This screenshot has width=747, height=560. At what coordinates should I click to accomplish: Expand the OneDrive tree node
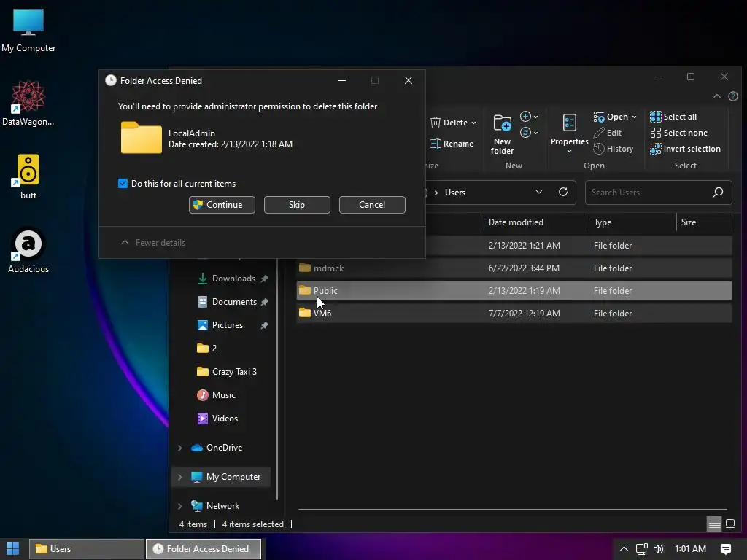coord(179,448)
